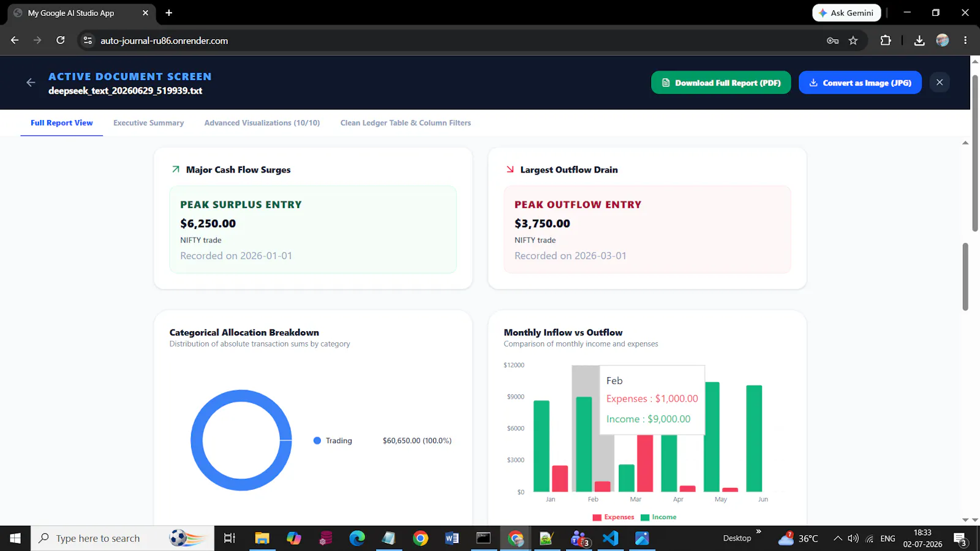This screenshot has height=551, width=980.
Task: Click the inner scrollbar up arrow
Action: coord(965,143)
